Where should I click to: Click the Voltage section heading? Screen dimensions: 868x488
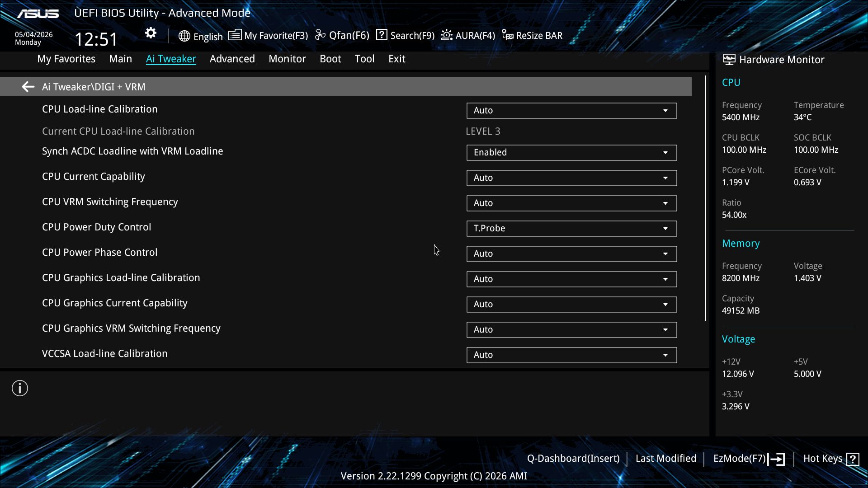[738, 339]
